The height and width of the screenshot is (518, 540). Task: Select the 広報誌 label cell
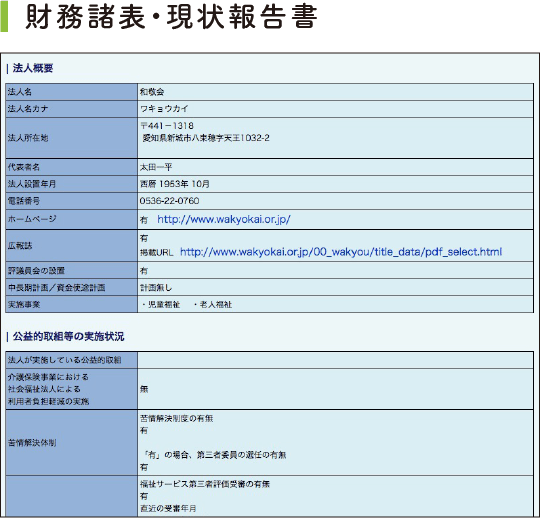(x=72, y=246)
